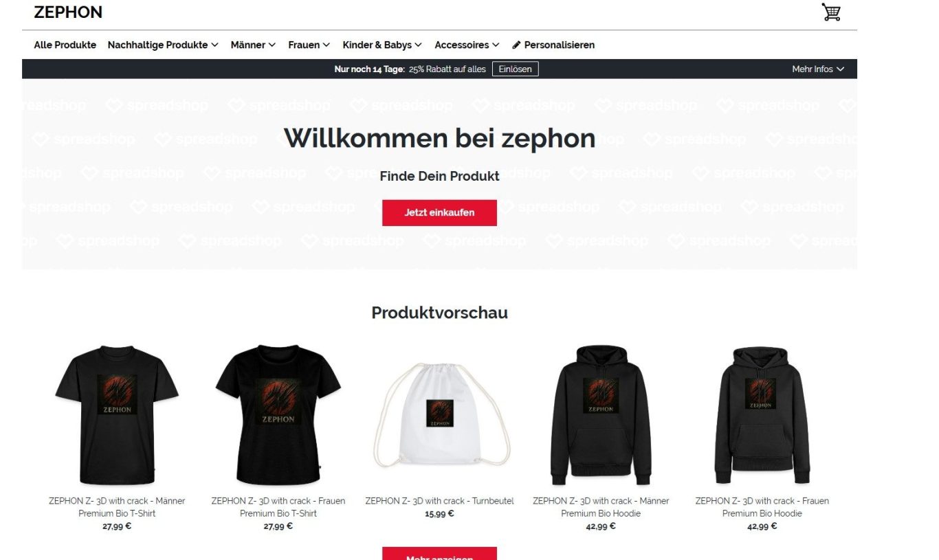Click the pencil icon beside Personalisieren
Viewport: 939px width, 560px height.
click(x=516, y=45)
